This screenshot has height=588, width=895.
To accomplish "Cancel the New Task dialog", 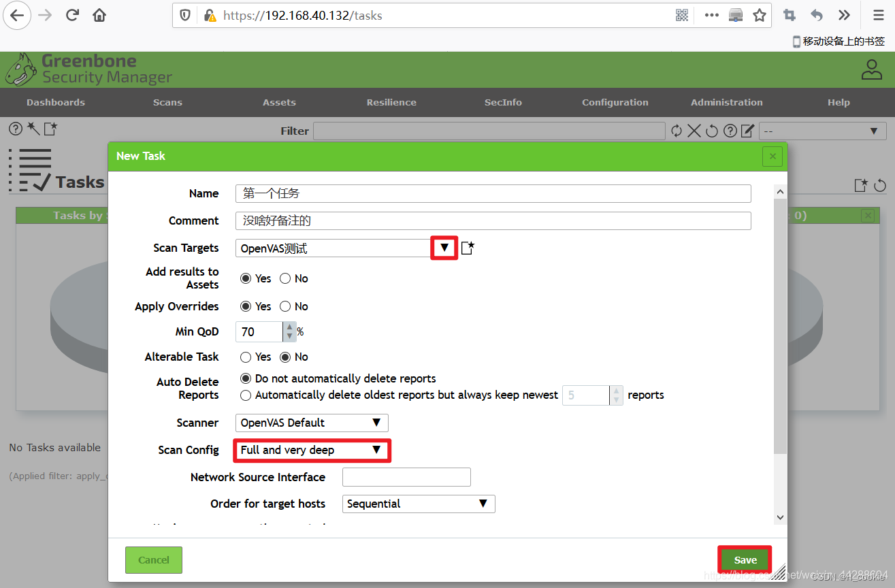I will pos(154,559).
